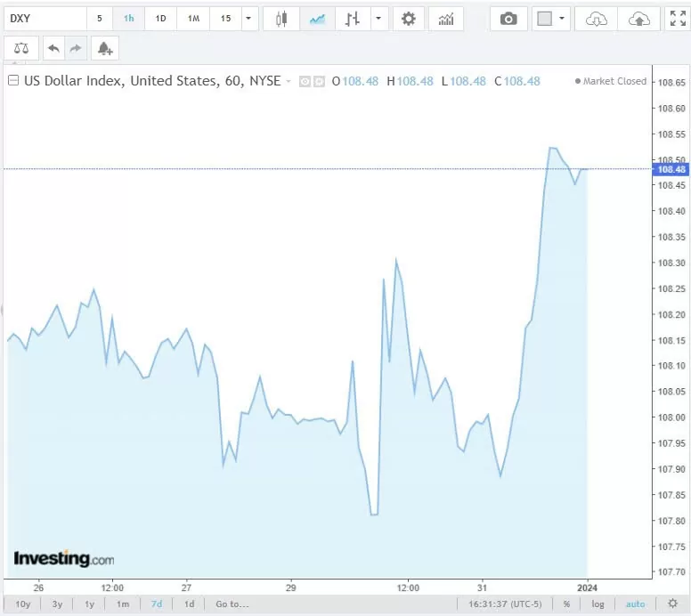
Task: Select the 1M interval
Action: coord(193,19)
